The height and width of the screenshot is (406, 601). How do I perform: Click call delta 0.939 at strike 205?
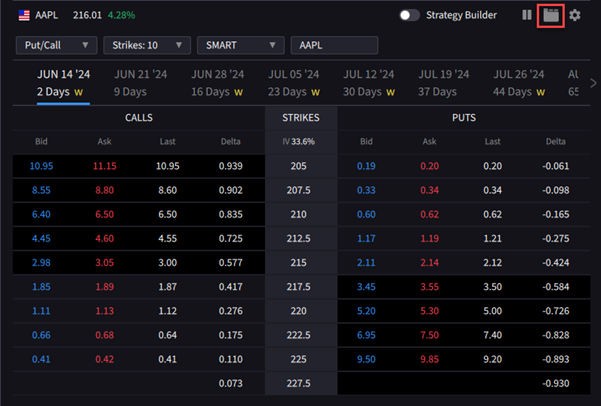point(231,166)
